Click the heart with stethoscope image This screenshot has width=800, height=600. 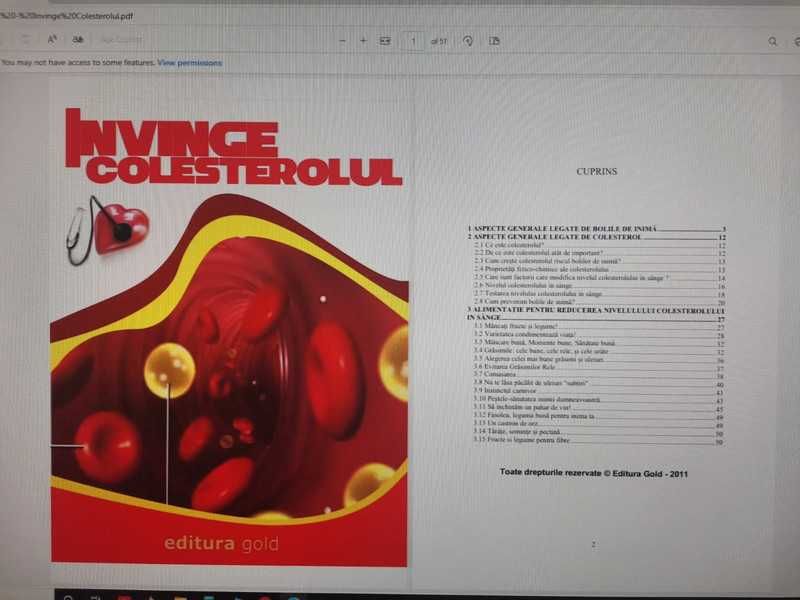pyautogui.click(x=108, y=231)
